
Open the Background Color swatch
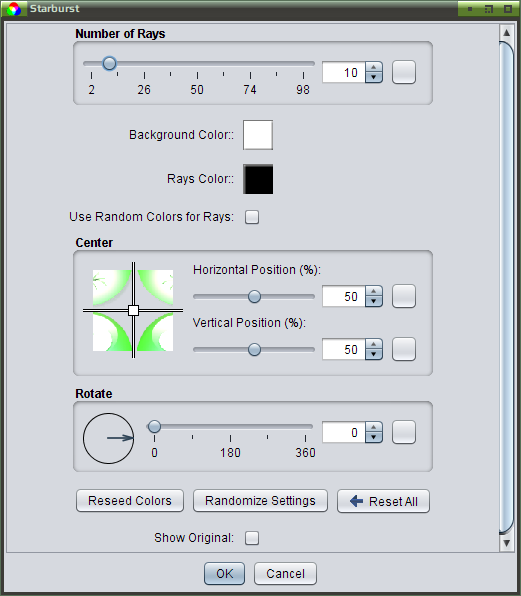tap(258, 135)
